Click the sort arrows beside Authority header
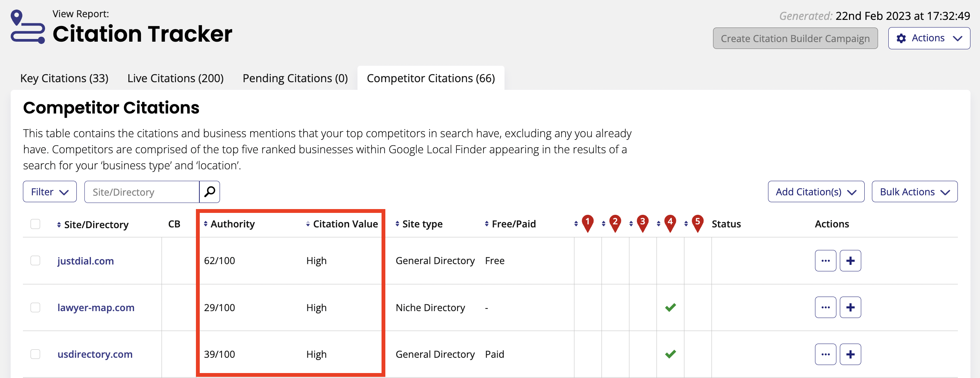Image resolution: width=980 pixels, height=378 pixels. pyautogui.click(x=206, y=224)
